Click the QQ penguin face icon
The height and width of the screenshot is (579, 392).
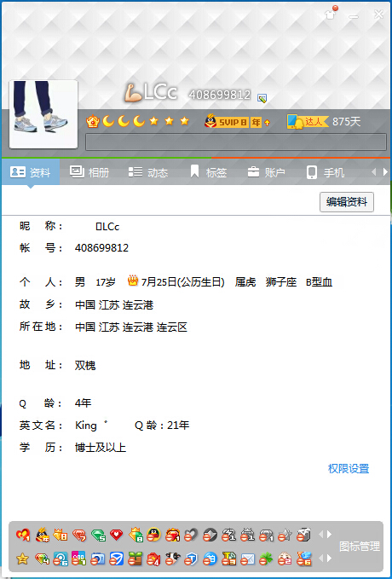point(154,535)
